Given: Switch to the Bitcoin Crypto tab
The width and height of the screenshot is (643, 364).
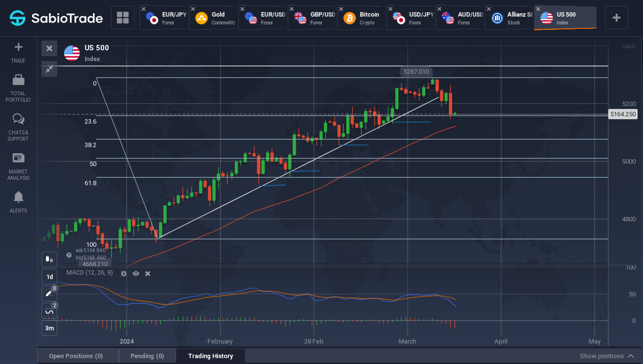Looking at the screenshot, I should click(x=362, y=18).
